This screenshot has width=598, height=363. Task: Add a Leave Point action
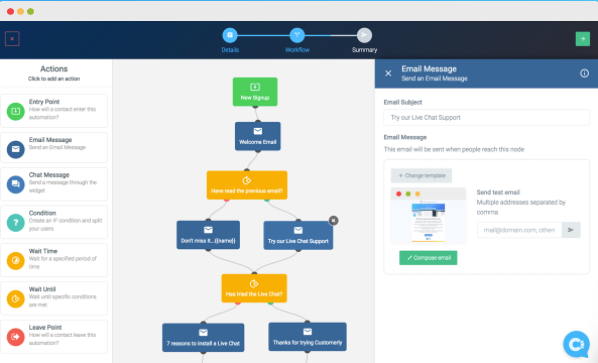point(54,336)
